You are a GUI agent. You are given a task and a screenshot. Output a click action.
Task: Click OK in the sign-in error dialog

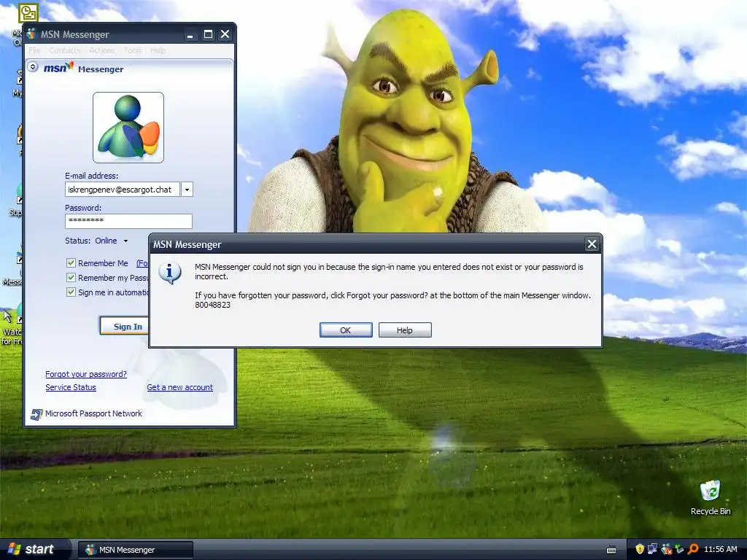tap(346, 330)
